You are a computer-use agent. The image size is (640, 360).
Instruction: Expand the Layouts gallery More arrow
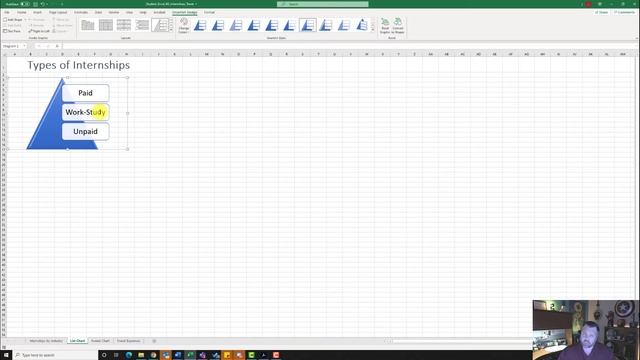click(x=171, y=30)
